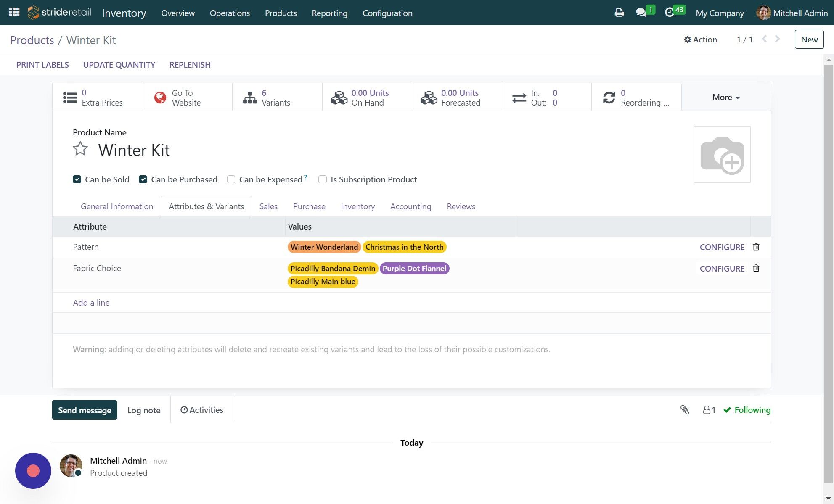Delete the Pattern attribute row
This screenshot has height=504, width=834.
pos(756,247)
